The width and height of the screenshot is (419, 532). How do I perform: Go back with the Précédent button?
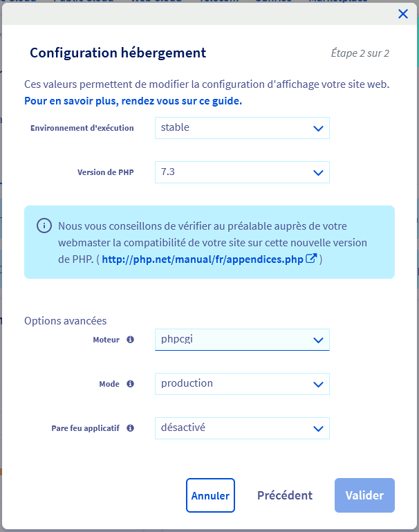pyautogui.click(x=285, y=495)
